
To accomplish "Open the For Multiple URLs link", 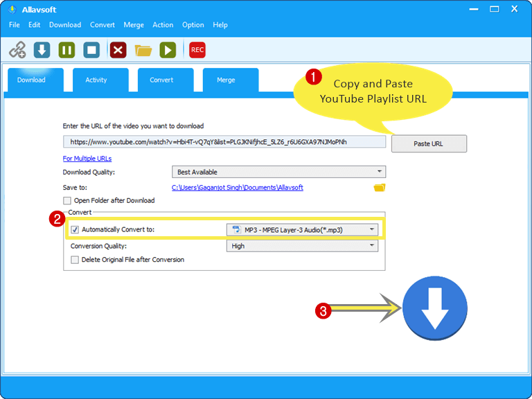I will 87,159.
